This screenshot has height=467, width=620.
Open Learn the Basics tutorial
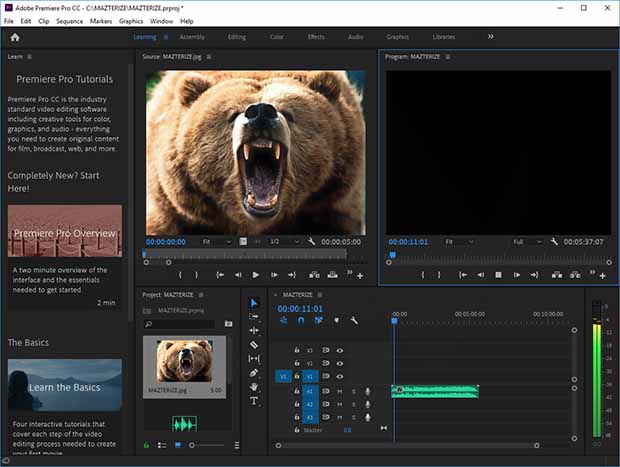65,385
